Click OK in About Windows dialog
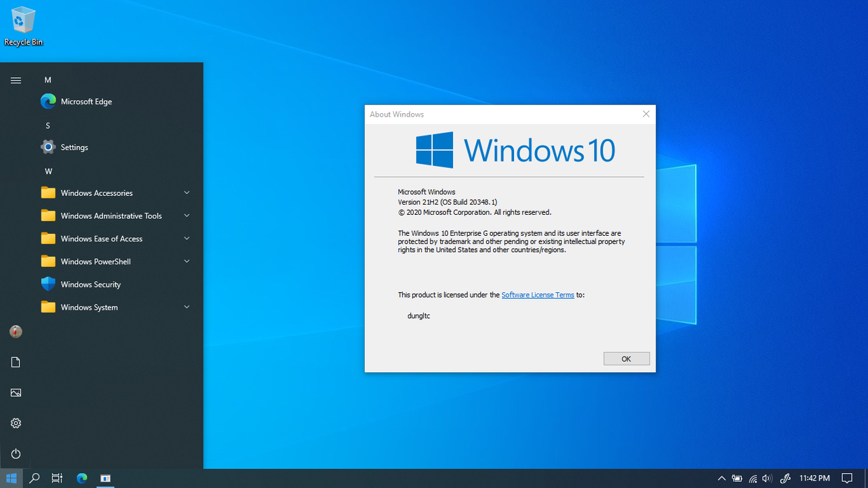Screen dimensions: 868x488 pos(627,359)
